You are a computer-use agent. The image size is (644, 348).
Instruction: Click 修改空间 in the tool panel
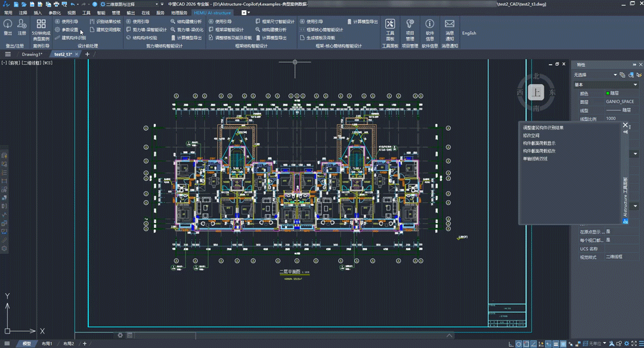pyautogui.click(x=531, y=135)
